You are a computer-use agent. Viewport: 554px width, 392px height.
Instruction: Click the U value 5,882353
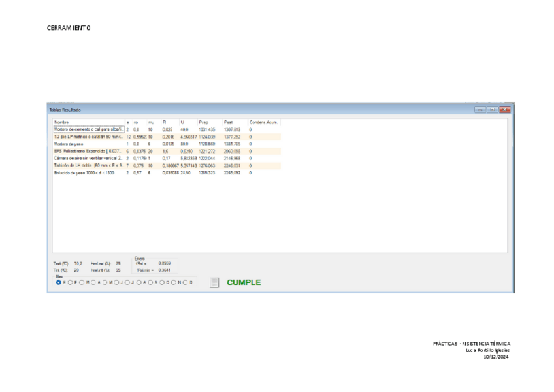click(189, 159)
